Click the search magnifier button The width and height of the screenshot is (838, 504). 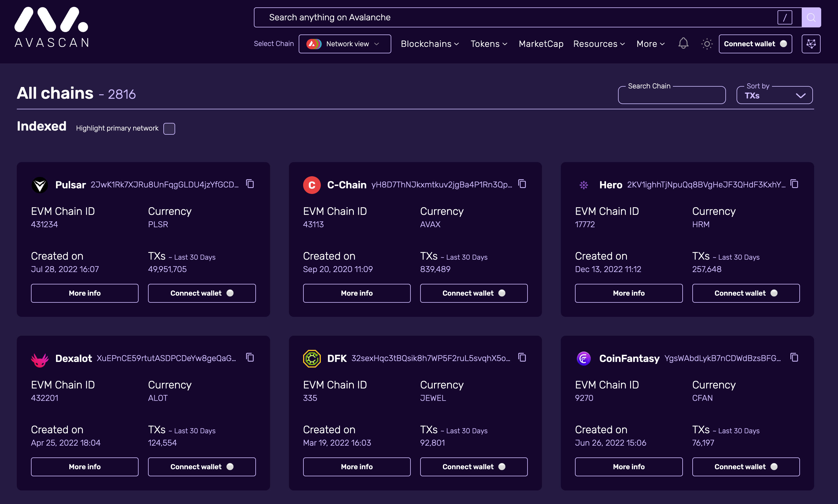click(811, 17)
